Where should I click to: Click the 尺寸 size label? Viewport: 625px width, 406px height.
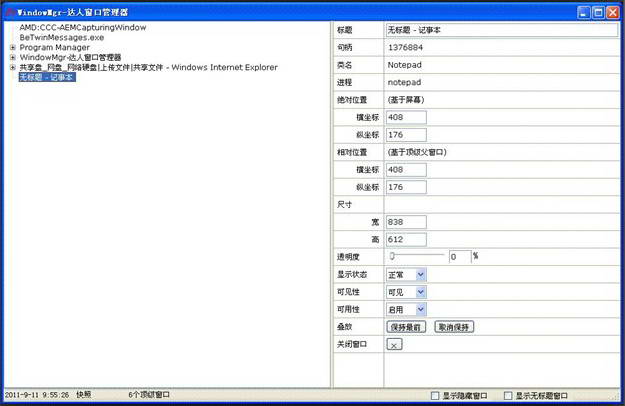coord(344,205)
